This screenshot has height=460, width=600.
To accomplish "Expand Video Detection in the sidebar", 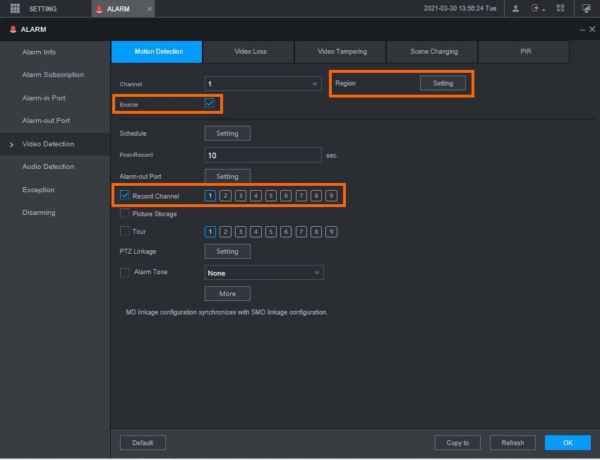I will 48,144.
